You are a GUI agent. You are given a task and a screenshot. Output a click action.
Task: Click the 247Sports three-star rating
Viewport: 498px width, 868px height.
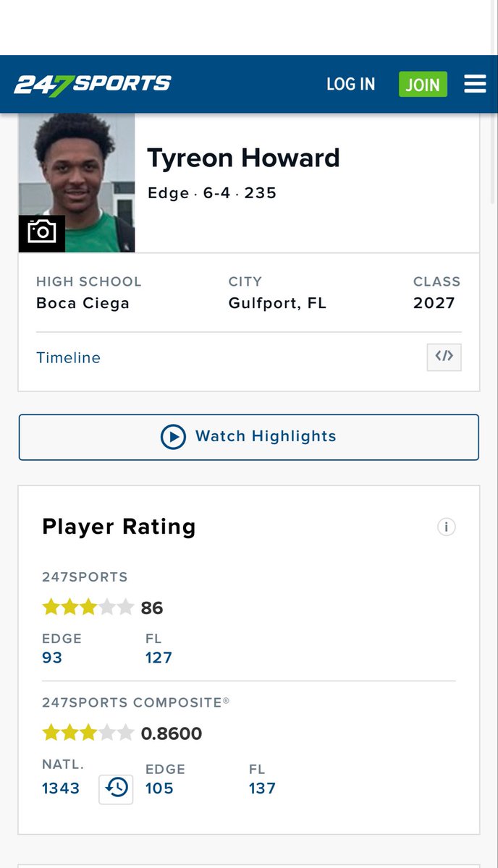(x=88, y=607)
